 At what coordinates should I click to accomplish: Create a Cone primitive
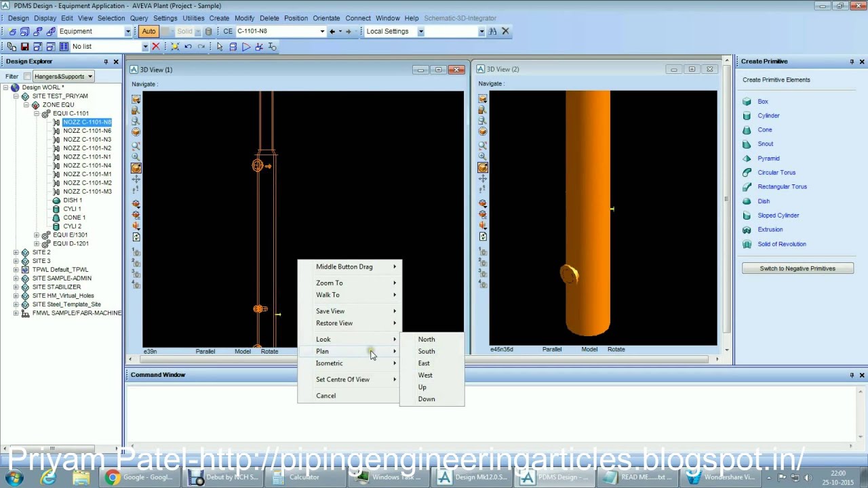tap(764, 130)
